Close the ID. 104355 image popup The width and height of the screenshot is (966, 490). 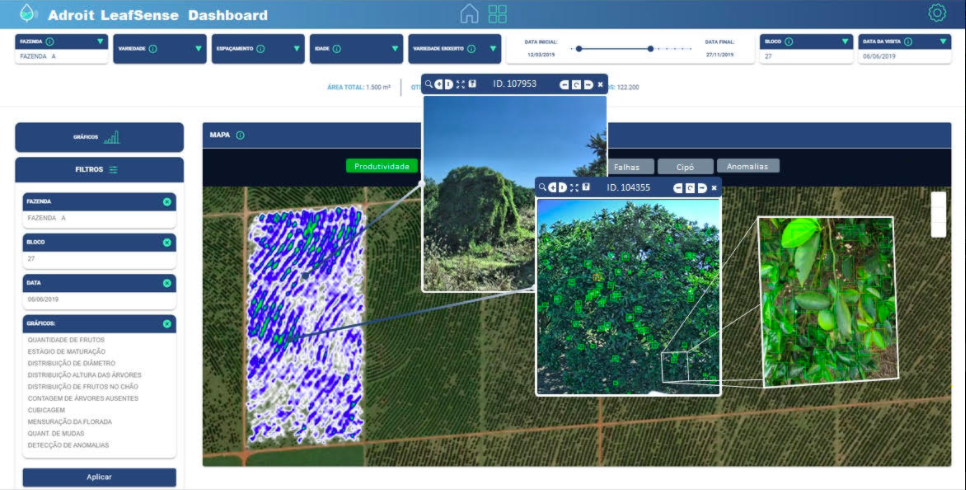click(715, 188)
